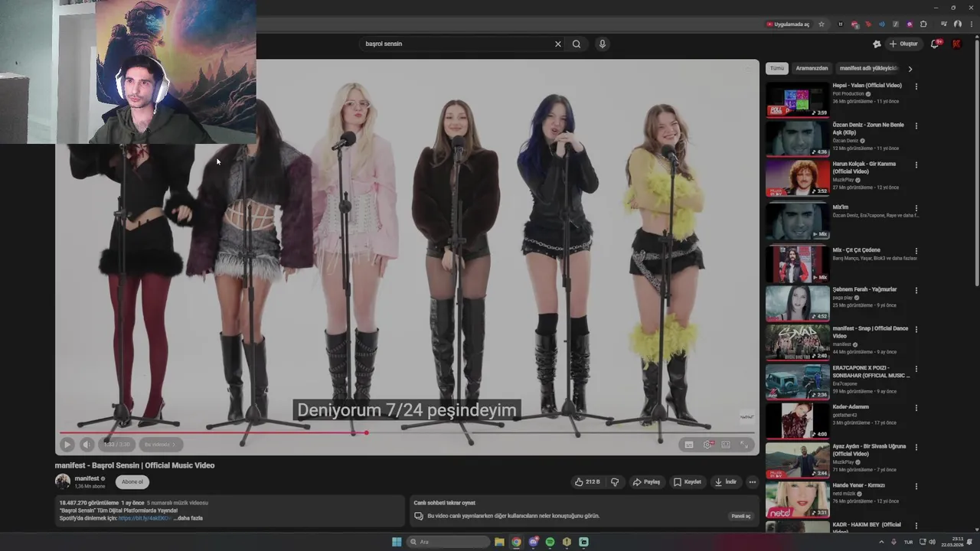This screenshot has height=551, width=980.
Task: Enter fullscreen from player controls
Action: (744, 444)
